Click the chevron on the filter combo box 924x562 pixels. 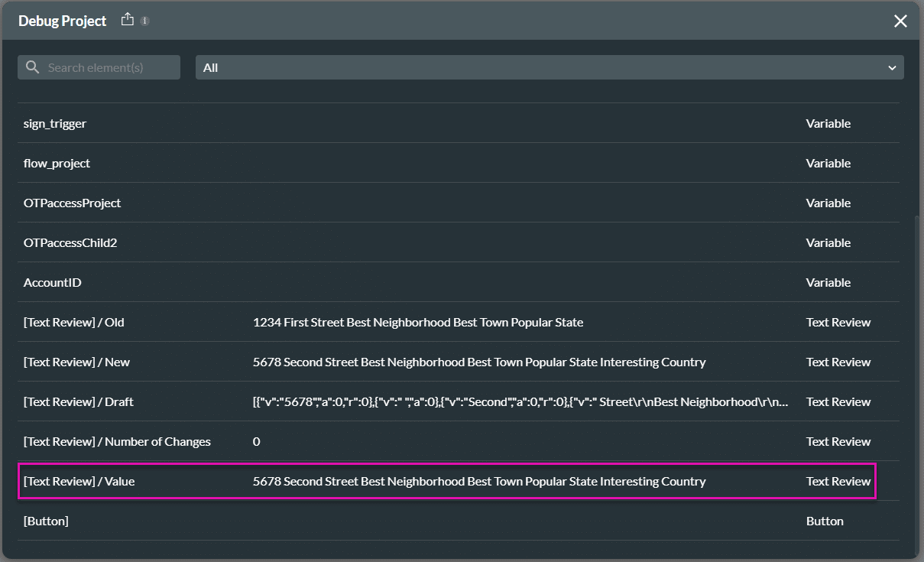892,67
